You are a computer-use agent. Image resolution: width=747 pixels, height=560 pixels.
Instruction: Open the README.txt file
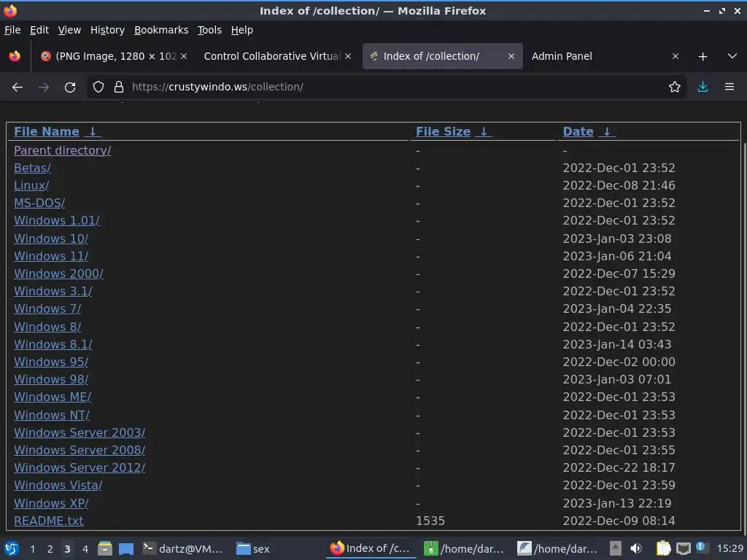pyautogui.click(x=49, y=521)
